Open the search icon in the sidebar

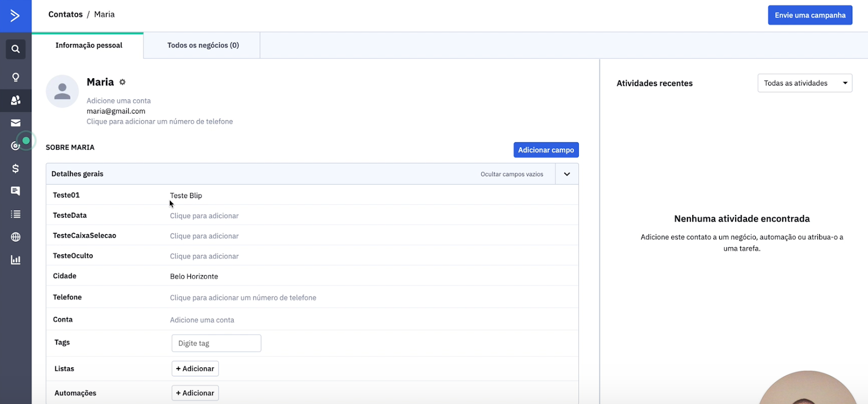(x=16, y=49)
